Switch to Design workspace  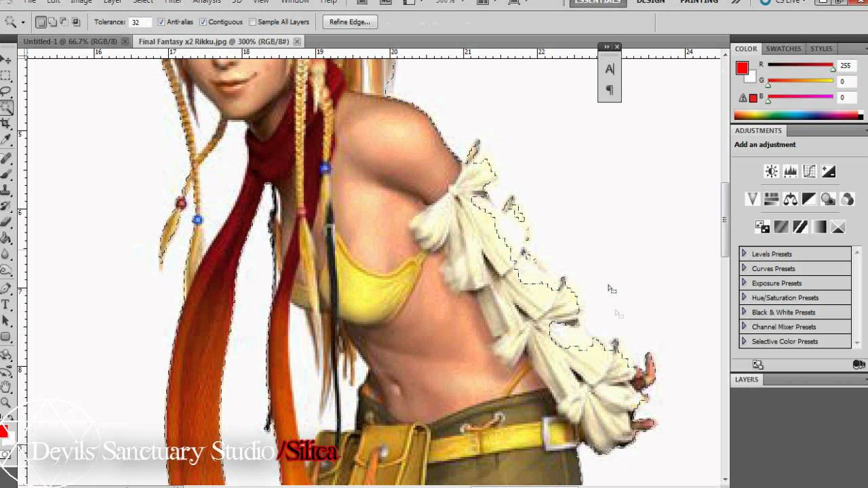(x=650, y=2)
